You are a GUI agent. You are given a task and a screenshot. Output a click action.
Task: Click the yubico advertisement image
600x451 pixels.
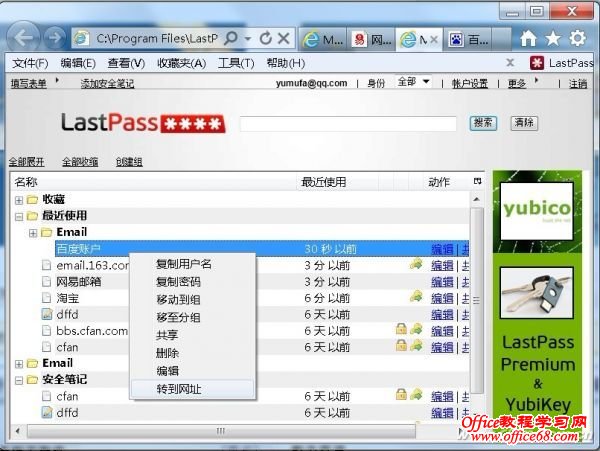(x=536, y=211)
